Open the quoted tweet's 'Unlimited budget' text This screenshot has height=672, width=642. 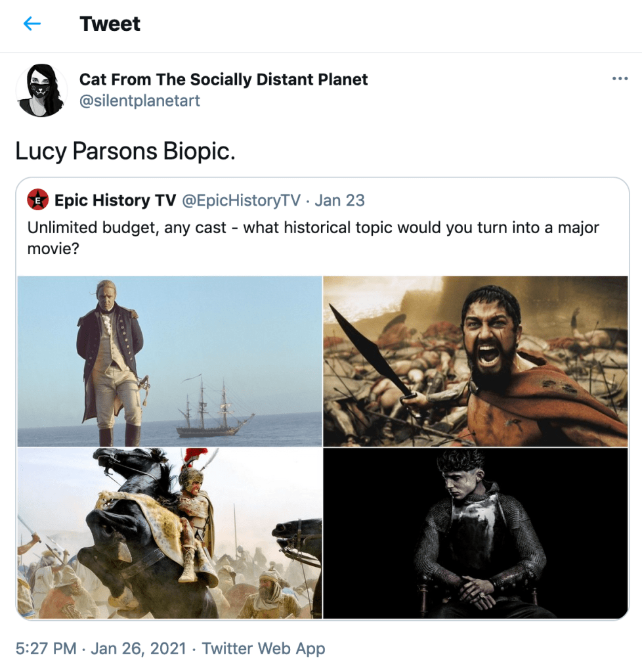click(313, 238)
